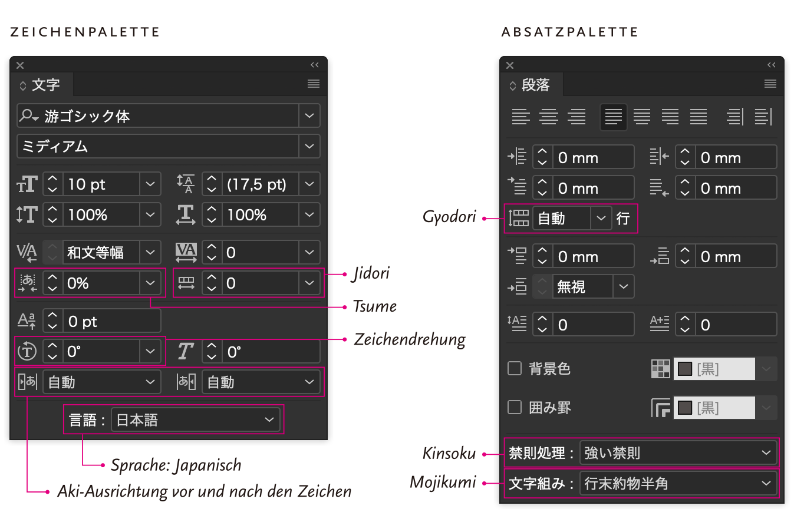Select the 文字 panel tab
Image resolution: width=794 pixels, height=532 pixels.
41,85
